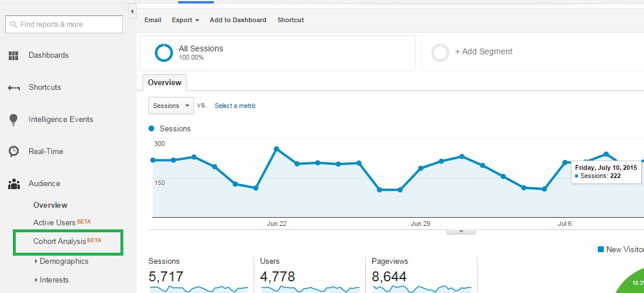
Task: Toggle the chart collapse handle below graph
Action: point(461,231)
